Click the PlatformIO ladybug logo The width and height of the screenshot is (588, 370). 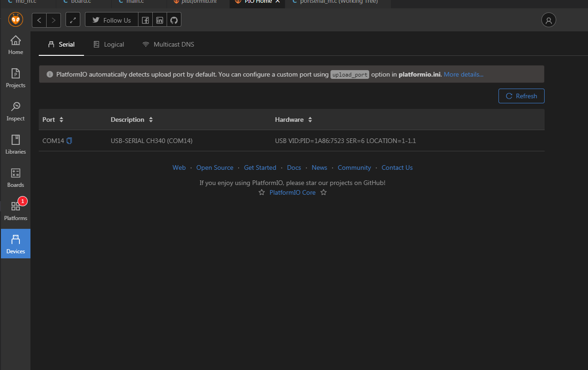point(15,20)
